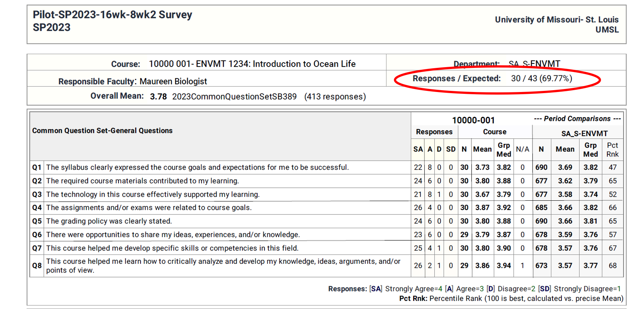644x309 pixels.
Task: Click the Q2 row label
Action: point(37,181)
